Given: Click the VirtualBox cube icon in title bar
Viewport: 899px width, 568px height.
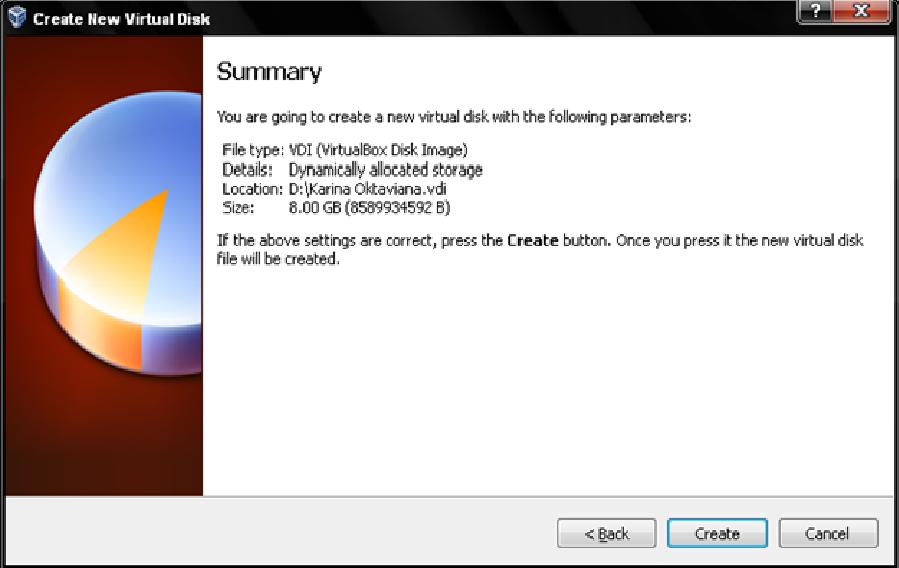Looking at the screenshot, I should click(17, 17).
